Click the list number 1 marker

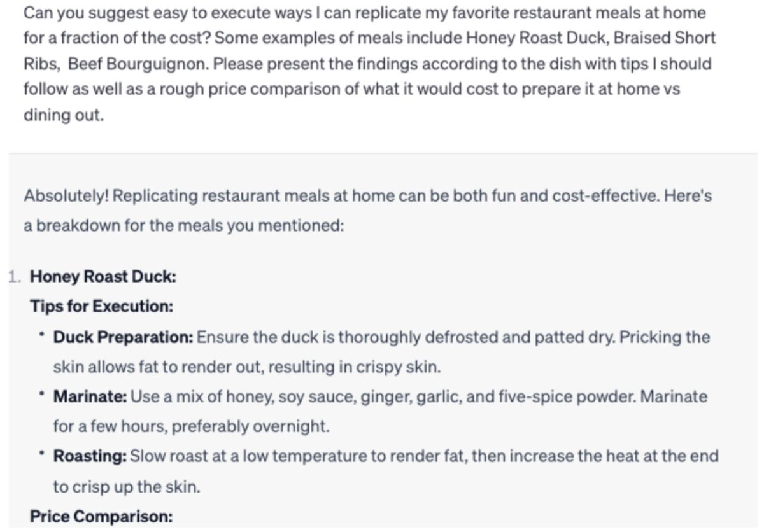15,277
